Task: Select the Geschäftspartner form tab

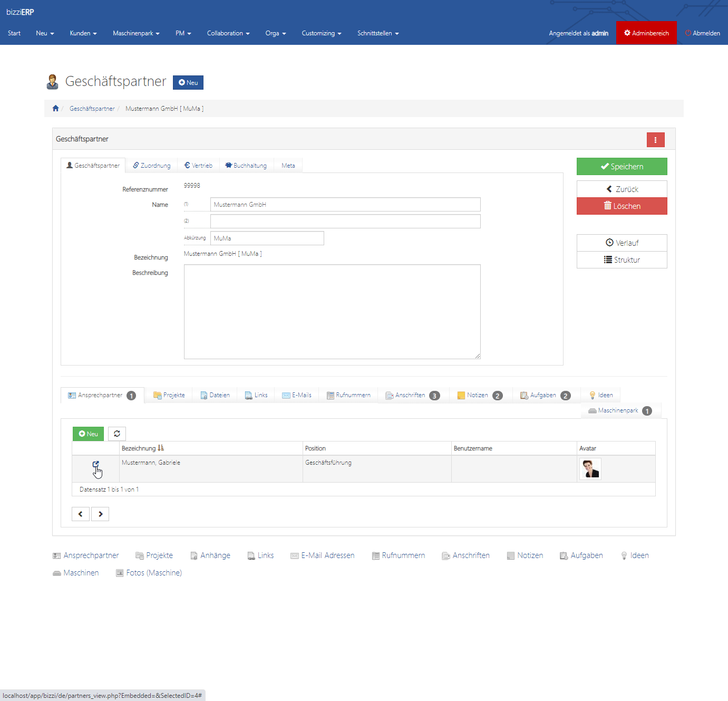Action: [x=93, y=166]
